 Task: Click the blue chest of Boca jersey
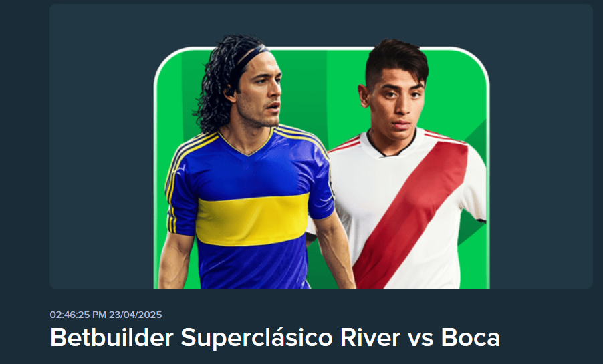click(x=250, y=171)
